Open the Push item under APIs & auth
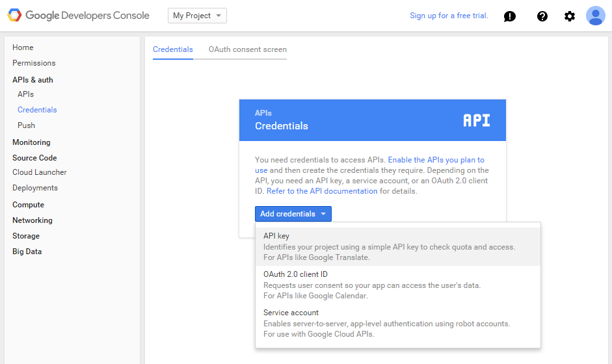 pos(26,125)
